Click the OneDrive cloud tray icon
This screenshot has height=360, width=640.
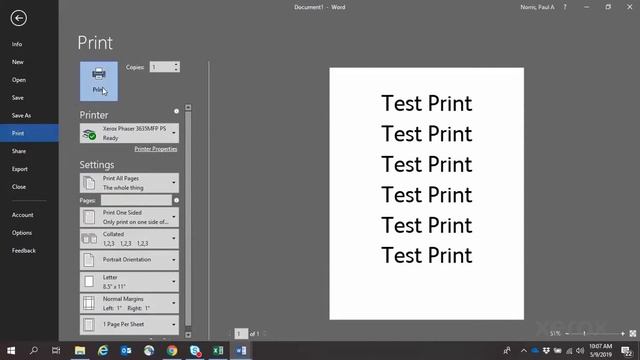535,350
